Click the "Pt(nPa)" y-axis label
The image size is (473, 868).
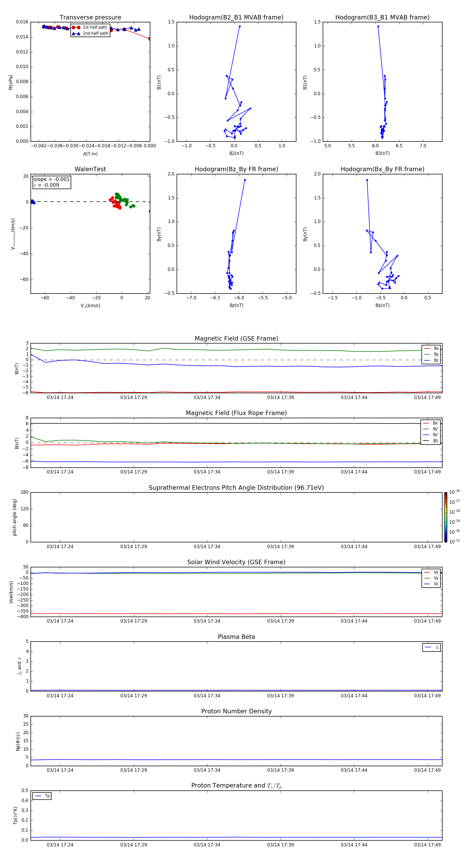(x=11, y=82)
